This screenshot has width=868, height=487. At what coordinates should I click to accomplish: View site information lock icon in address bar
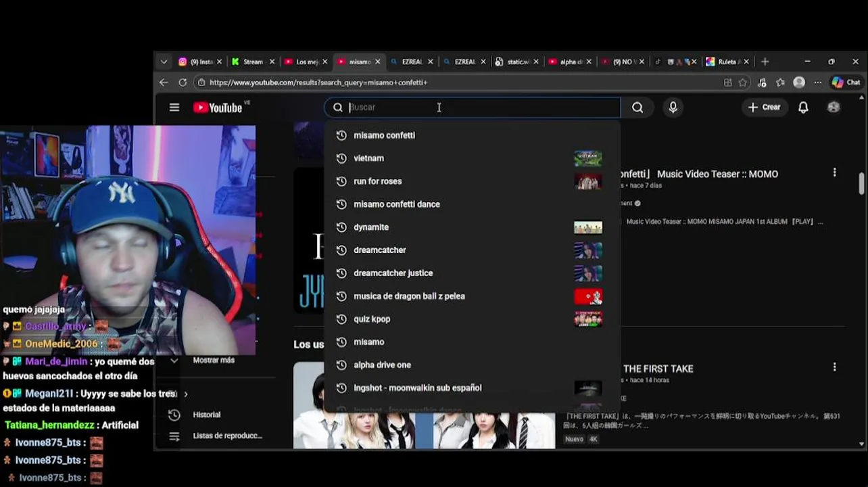point(201,83)
